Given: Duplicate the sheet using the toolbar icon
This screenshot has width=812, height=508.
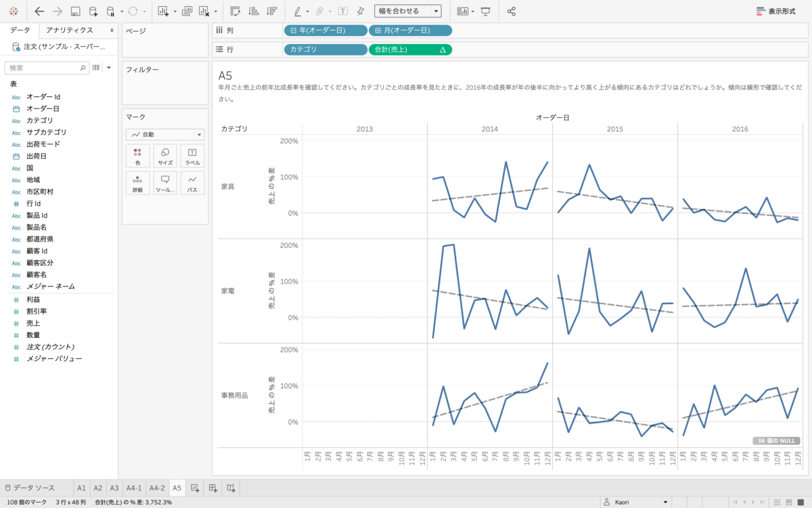Looking at the screenshot, I should click(187, 11).
